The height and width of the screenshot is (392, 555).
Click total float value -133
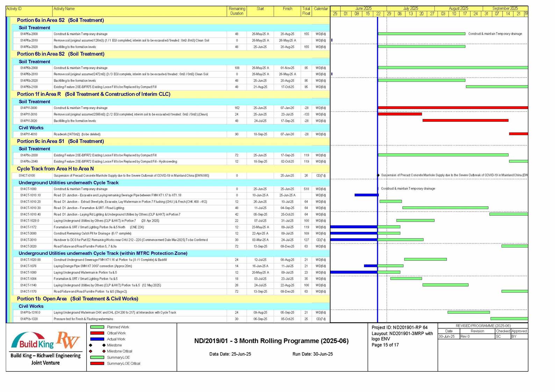coord(306,114)
